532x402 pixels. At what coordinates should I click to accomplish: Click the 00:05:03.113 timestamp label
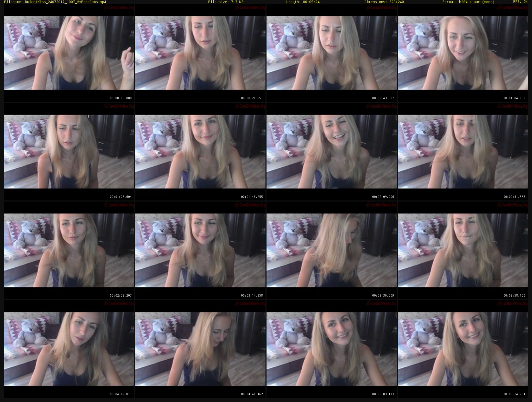click(383, 394)
